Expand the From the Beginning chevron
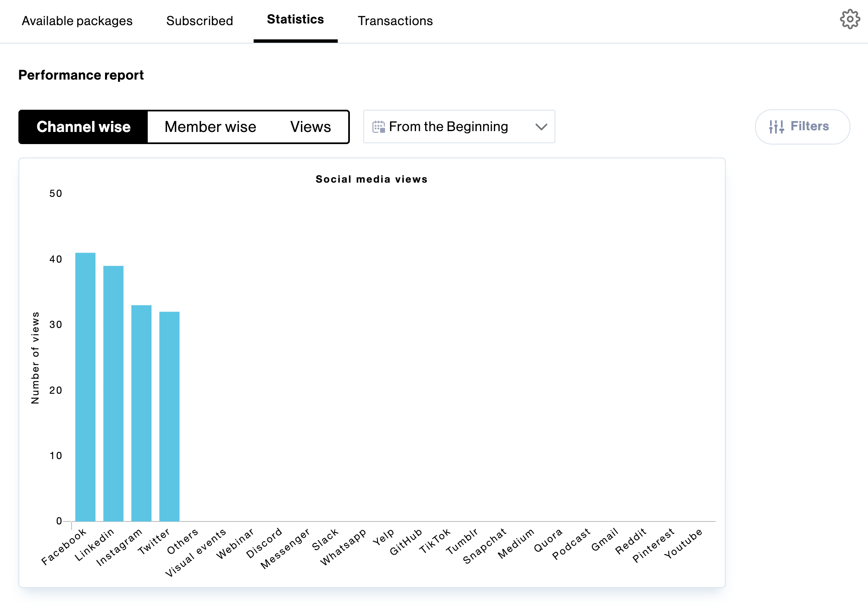868x609 pixels. [541, 127]
